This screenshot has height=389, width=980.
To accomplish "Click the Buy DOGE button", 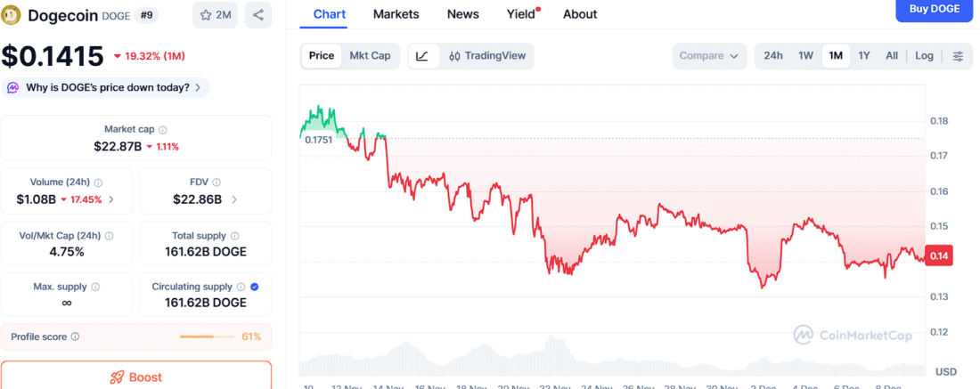I will (935, 9).
